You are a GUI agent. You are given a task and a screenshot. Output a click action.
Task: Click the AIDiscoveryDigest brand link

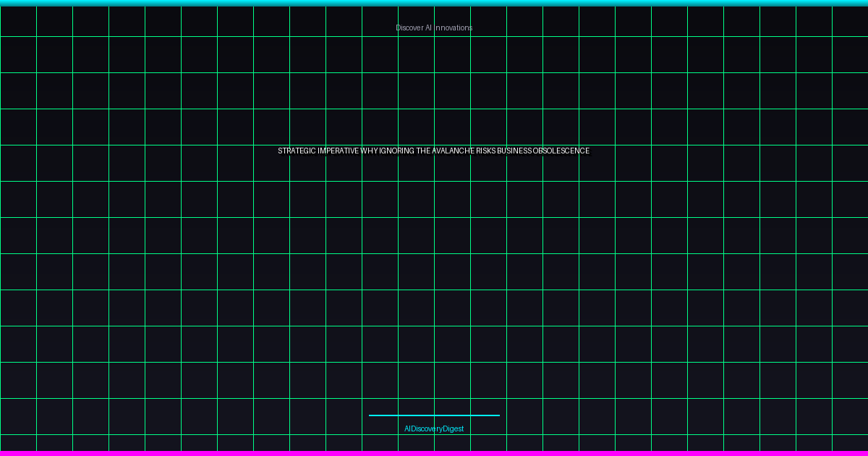point(434,429)
